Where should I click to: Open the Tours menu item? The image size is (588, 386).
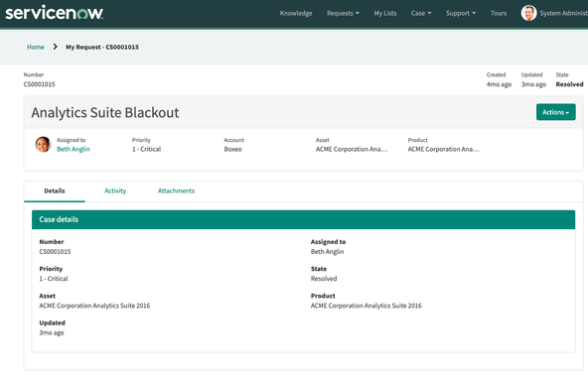499,13
